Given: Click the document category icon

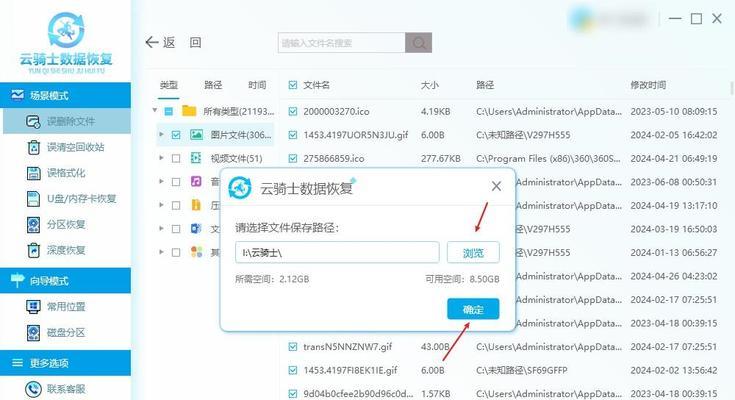Looking at the screenshot, I should (x=196, y=228).
